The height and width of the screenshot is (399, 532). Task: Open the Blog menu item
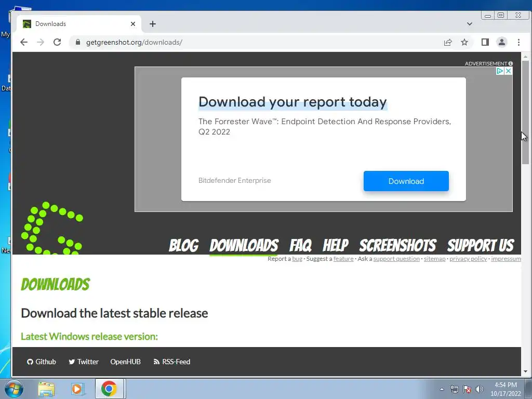(x=183, y=245)
